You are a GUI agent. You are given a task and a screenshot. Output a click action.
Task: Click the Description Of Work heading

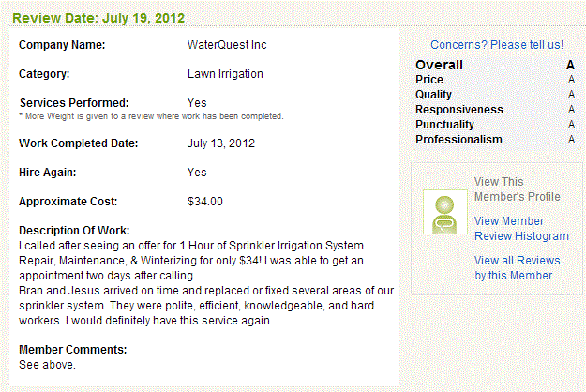(x=74, y=231)
